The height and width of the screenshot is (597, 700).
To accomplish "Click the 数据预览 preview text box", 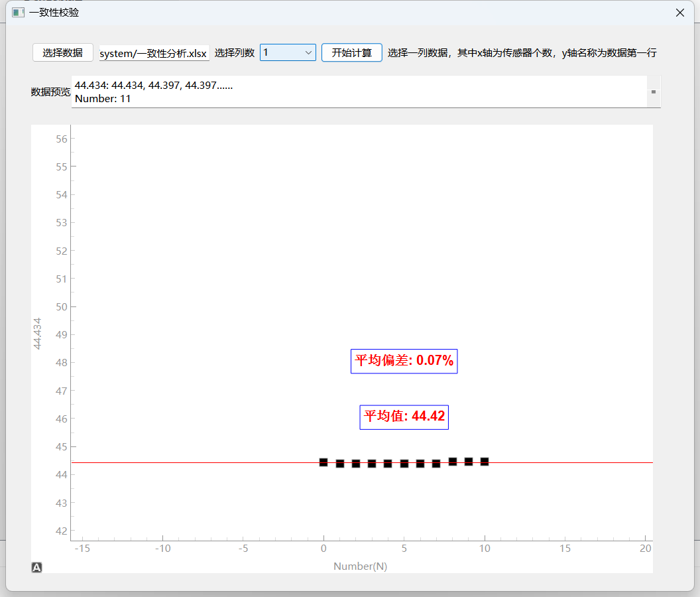I will [x=359, y=92].
